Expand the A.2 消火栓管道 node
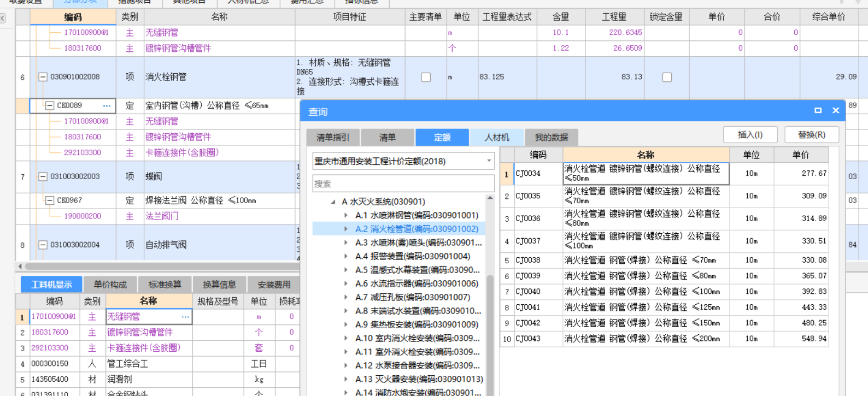This screenshot has width=868, height=396. 345,229
